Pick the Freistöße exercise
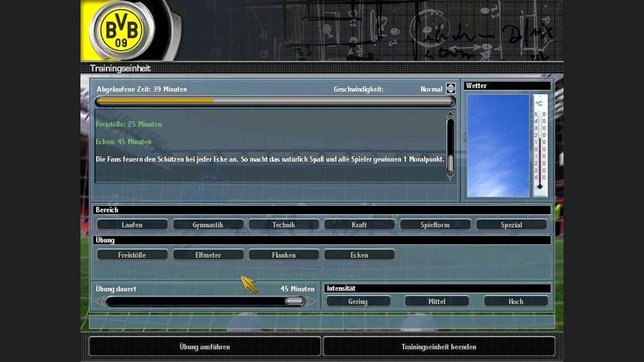Screen dimensions: 644x362 click(x=132, y=255)
